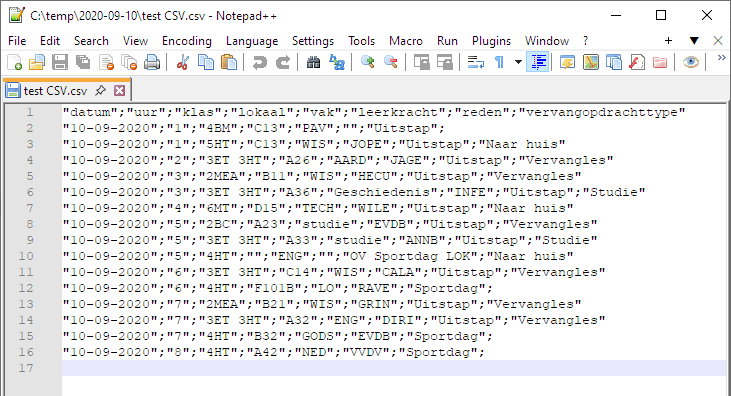The image size is (731, 396).
Task: Show the Function List panel icon
Action: [x=637, y=62]
